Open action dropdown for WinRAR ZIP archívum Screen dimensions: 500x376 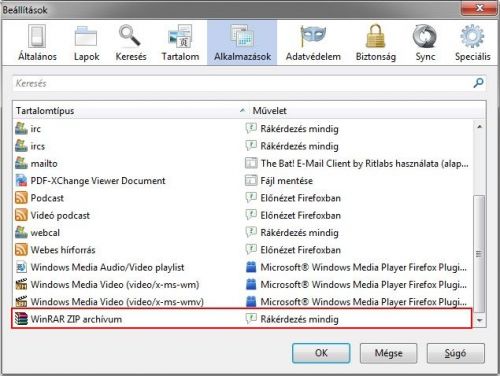click(358, 319)
